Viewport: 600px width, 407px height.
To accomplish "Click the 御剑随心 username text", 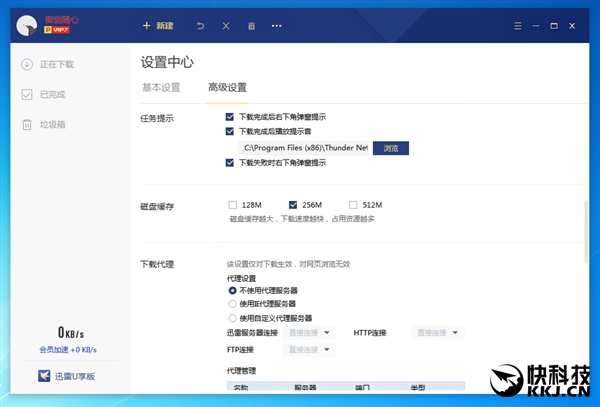I will (61, 20).
